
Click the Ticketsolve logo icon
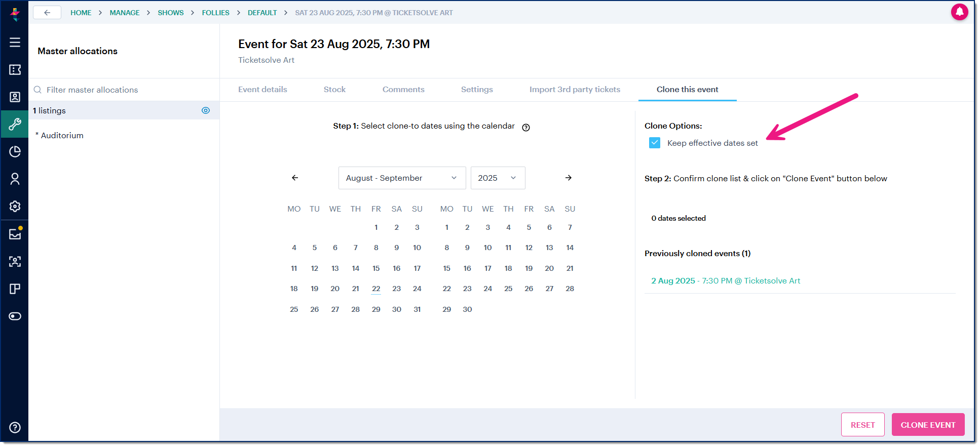coord(15,14)
